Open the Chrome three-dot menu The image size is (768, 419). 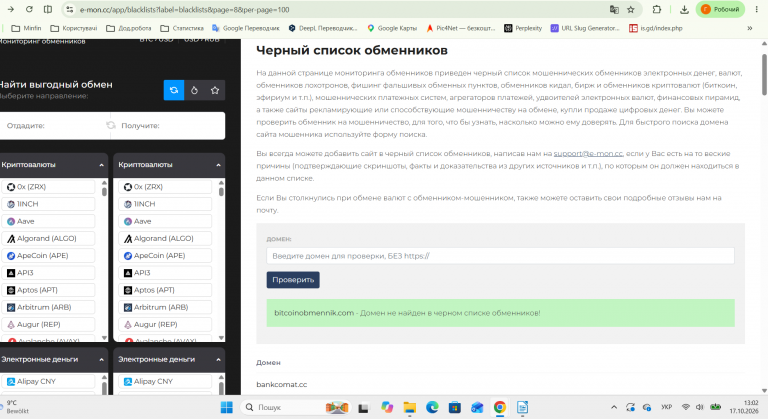[757, 9]
